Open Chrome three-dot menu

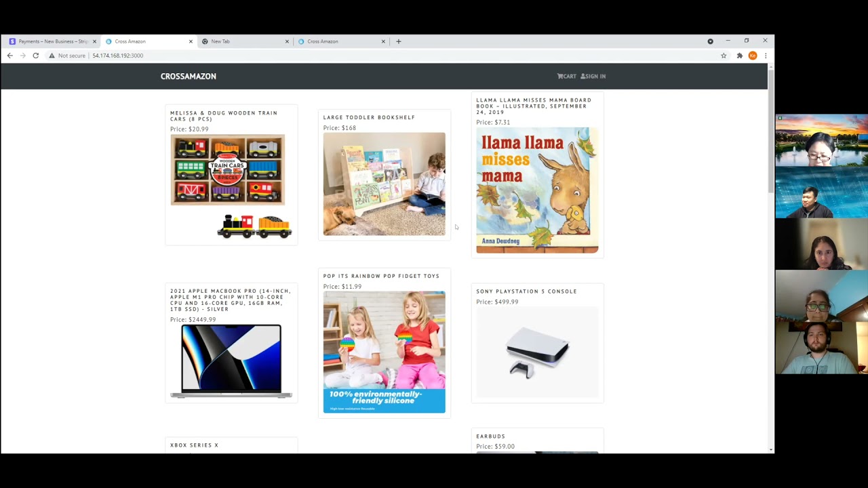(766, 56)
